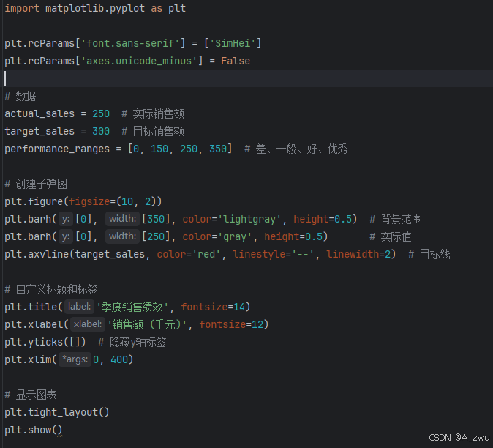Click the target_sales variable assignment
This screenshot has width=493, height=448.
click(x=57, y=131)
